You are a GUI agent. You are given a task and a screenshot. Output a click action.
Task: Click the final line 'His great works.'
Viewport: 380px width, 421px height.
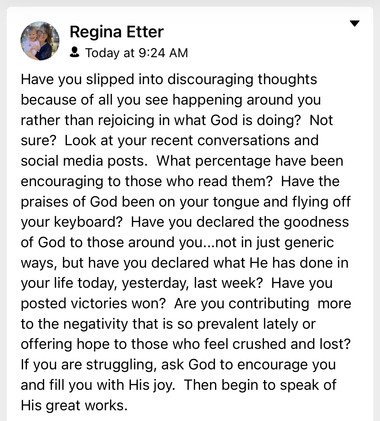74,406
